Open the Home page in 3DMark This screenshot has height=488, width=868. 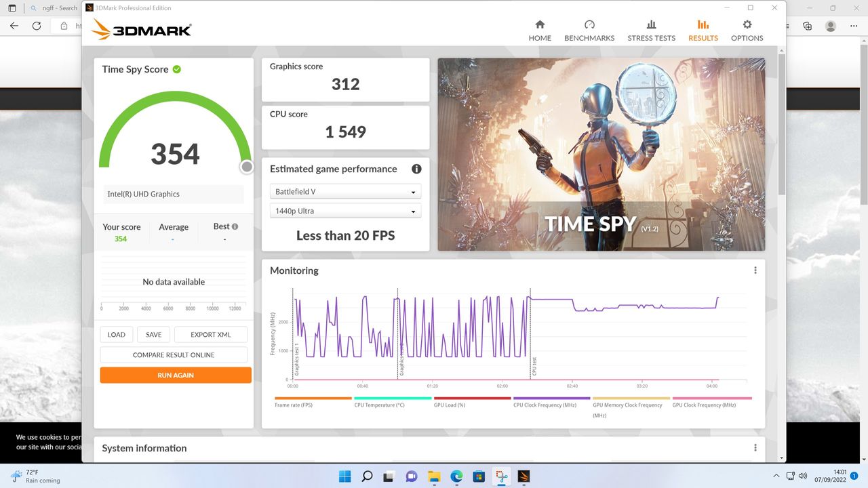[540, 31]
